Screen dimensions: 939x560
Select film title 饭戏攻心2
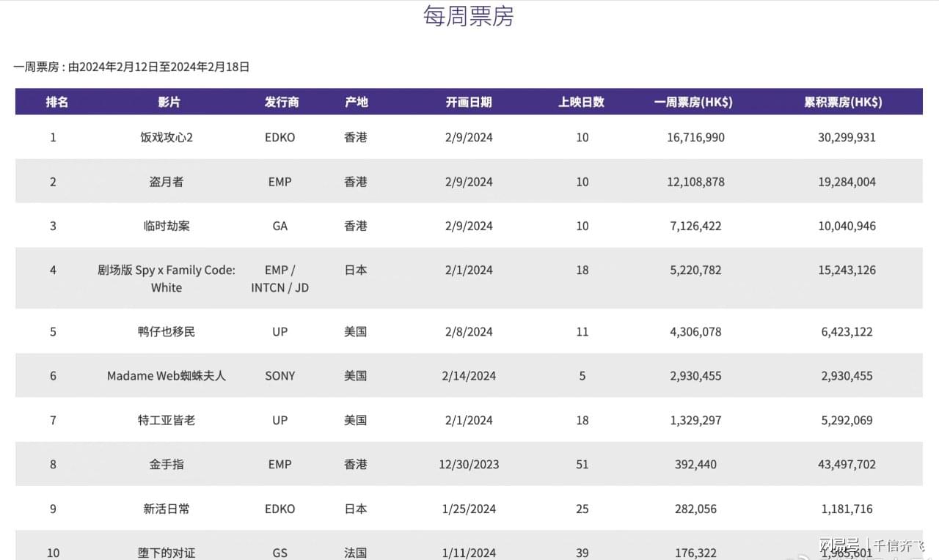pyautogui.click(x=167, y=137)
